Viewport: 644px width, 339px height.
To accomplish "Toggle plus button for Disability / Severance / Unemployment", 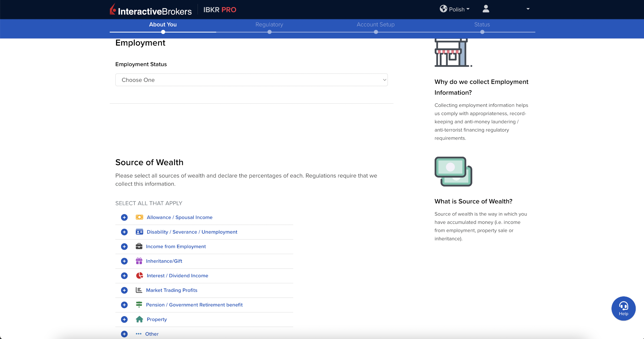I will click(x=124, y=232).
